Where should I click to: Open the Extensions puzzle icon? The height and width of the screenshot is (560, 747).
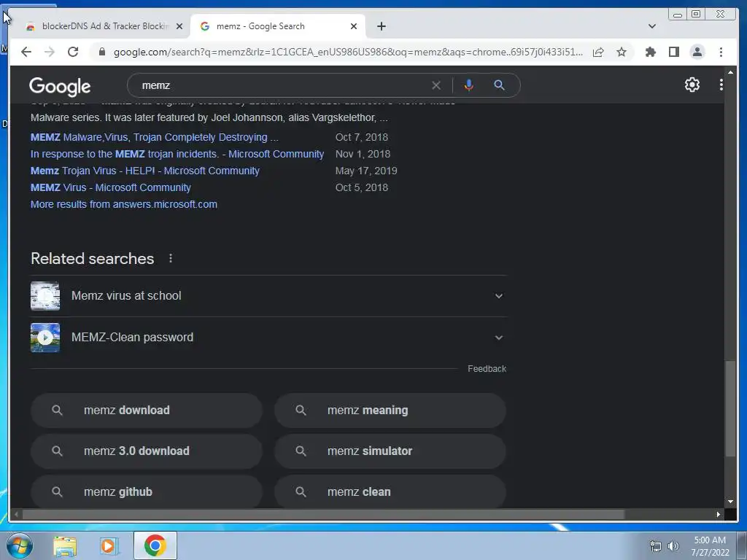click(x=650, y=52)
